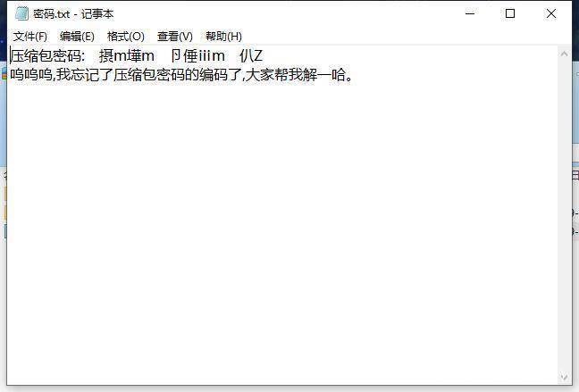Open the 文件(F) menu
The image size is (579, 392).
pyautogui.click(x=29, y=37)
